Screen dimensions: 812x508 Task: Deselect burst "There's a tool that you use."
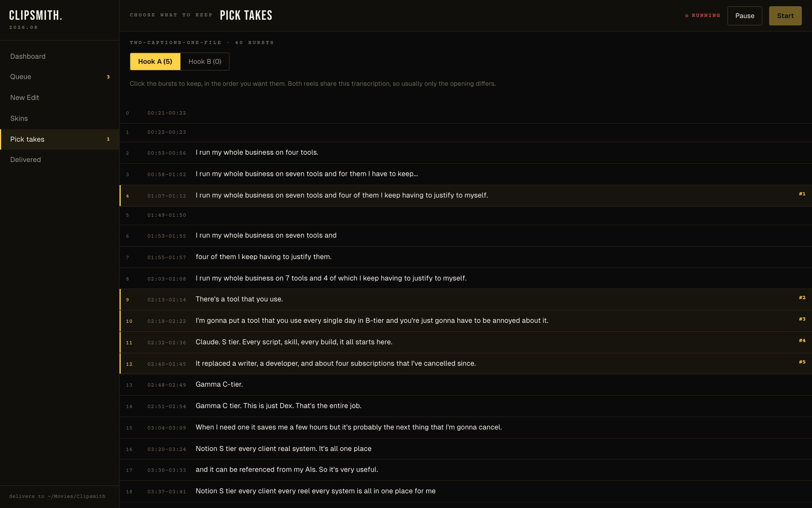(466, 299)
